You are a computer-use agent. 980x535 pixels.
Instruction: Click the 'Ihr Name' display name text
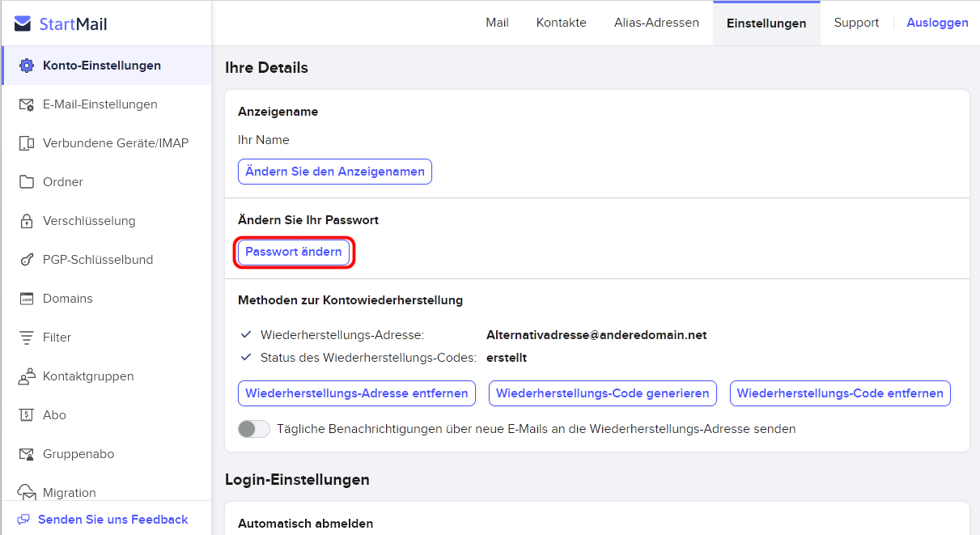(x=264, y=140)
